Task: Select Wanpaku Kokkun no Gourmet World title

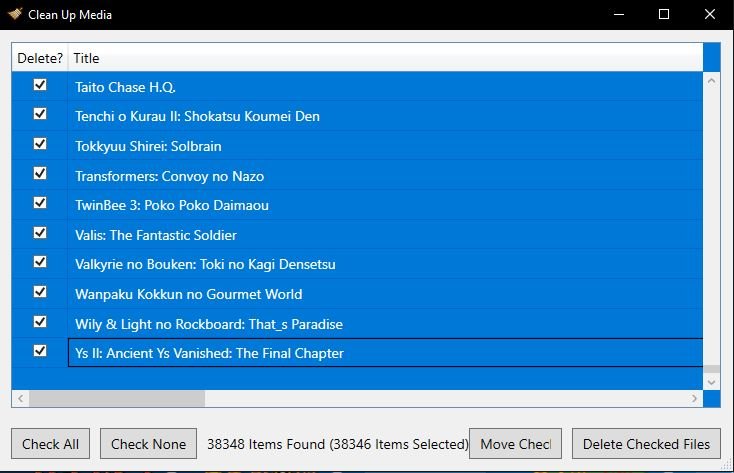Action: [x=189, y=294]
